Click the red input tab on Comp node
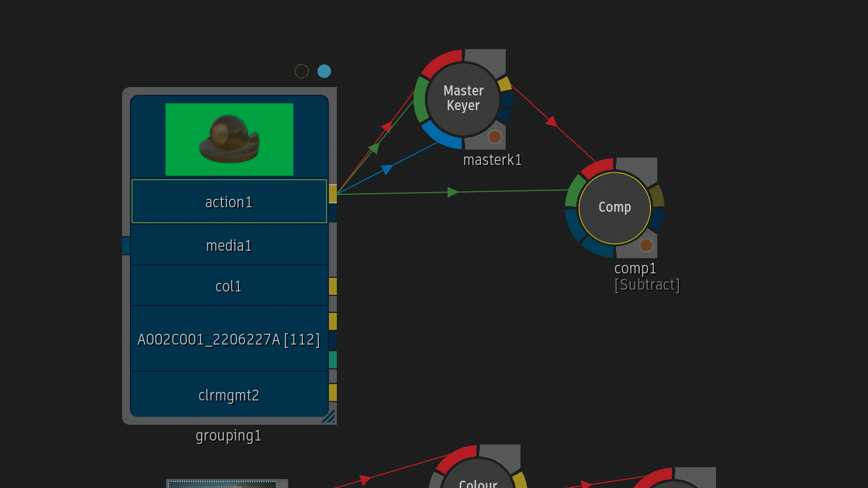The image size is (868, 488). tap(598, 168)
